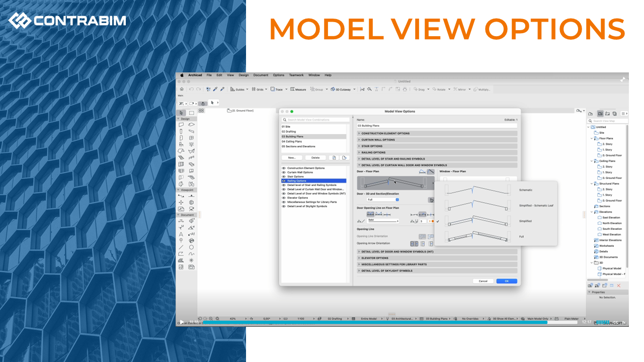Open the Document menu
This screenshot has width=644, height=362.
pyautogui.click(x=261, y=75)
